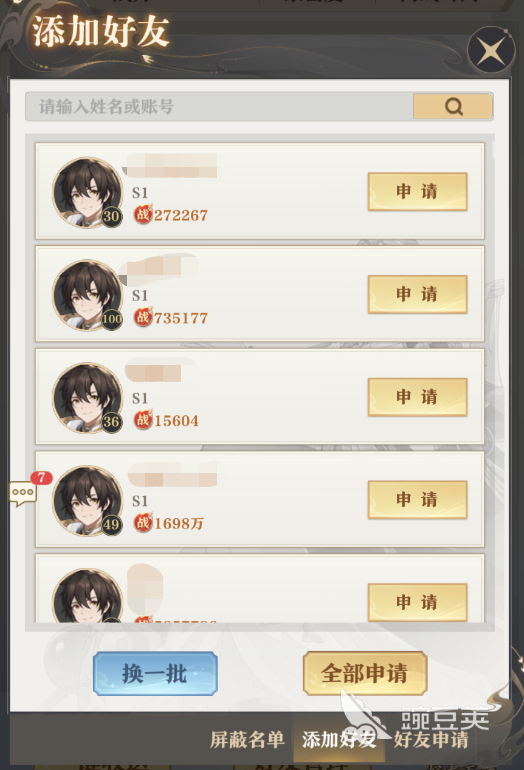Click 全部申请 to request all
This screenshot has width=524, height=770.
click(365, 673)
